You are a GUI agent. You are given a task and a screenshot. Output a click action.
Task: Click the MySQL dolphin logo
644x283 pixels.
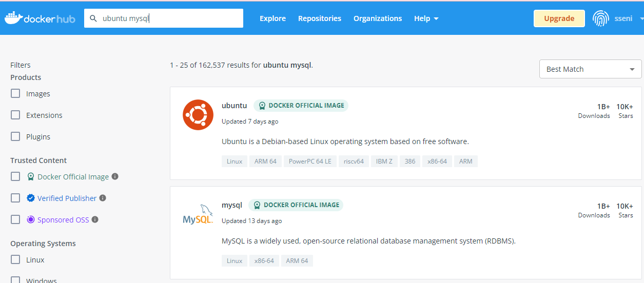tap(198, 214)
